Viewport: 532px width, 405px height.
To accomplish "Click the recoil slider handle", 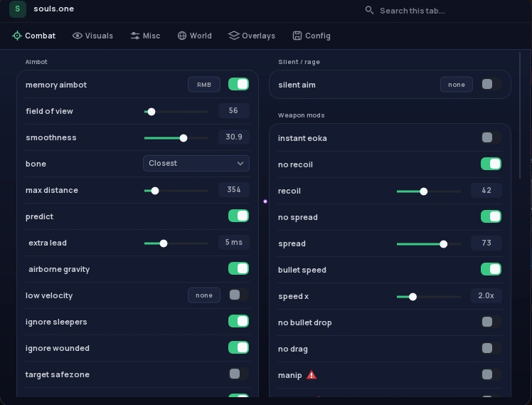I will [424, 191].
